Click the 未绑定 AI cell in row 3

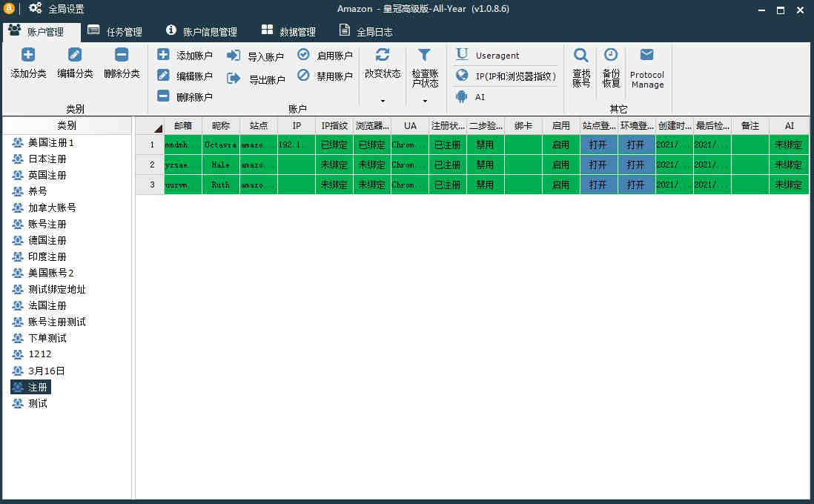point(789,185)
